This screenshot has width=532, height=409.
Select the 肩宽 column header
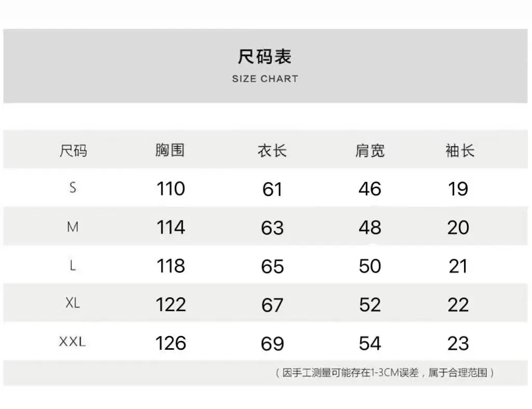[370, 151]
